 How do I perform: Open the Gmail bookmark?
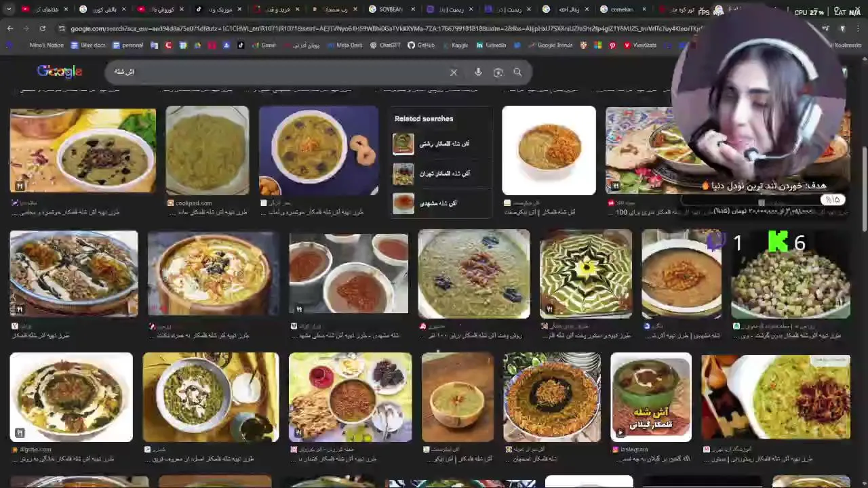[263, 45]
